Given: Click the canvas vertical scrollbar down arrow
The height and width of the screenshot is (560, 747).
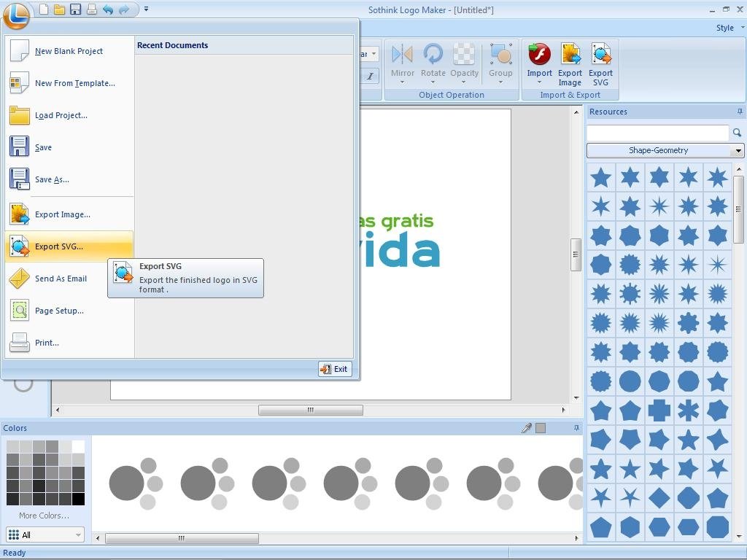Looking at the screenshot, I should coord(576,397).
